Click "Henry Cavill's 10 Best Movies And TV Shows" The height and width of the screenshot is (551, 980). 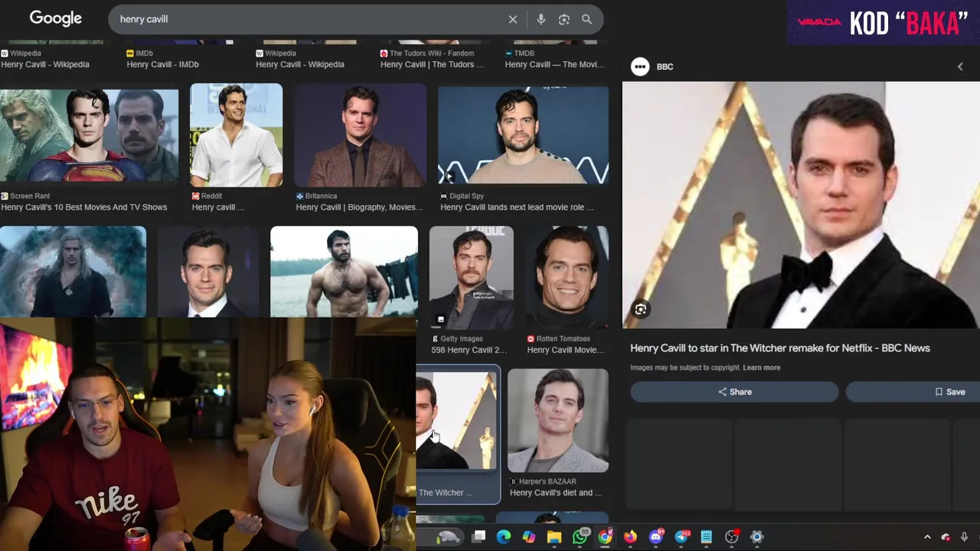tap(83, 207)
